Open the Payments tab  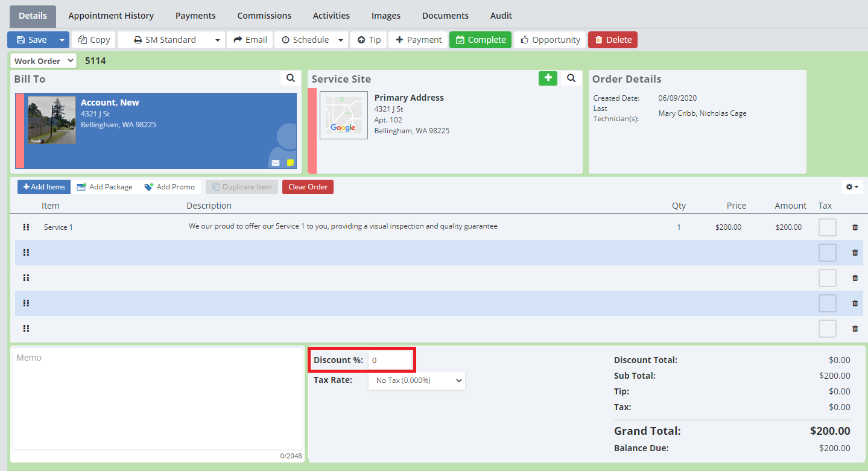[x=195, y=16]
